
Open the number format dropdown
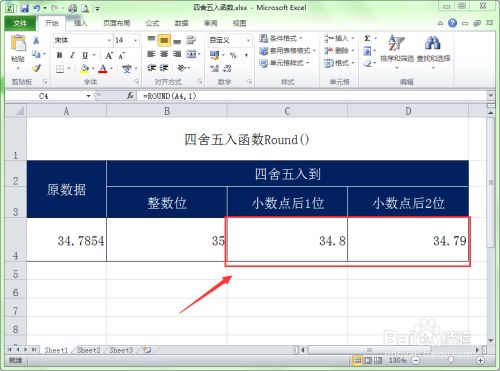[x=248, y=40]
